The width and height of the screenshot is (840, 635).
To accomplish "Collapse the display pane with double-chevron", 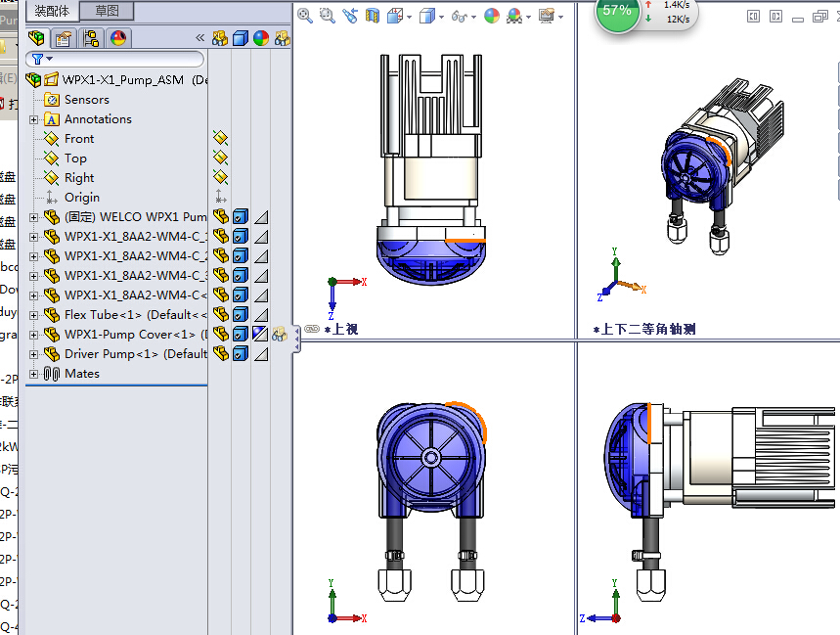I will coord(199,38).
